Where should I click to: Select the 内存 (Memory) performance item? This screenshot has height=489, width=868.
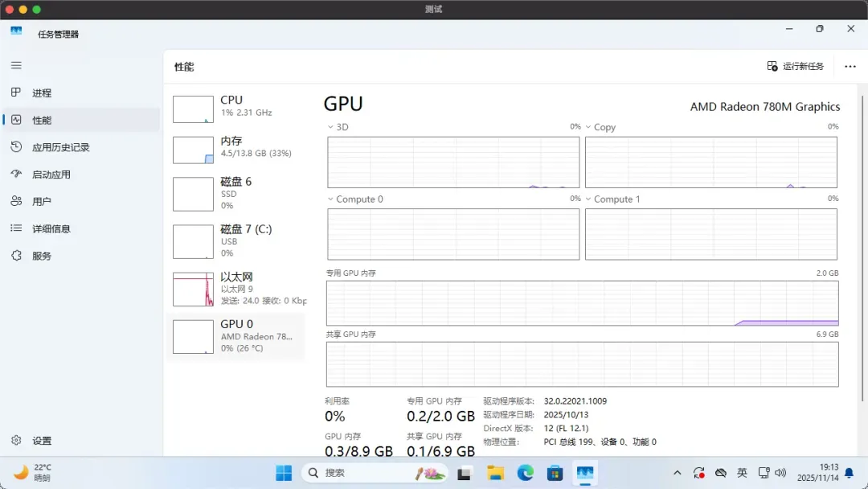[238, 148]
